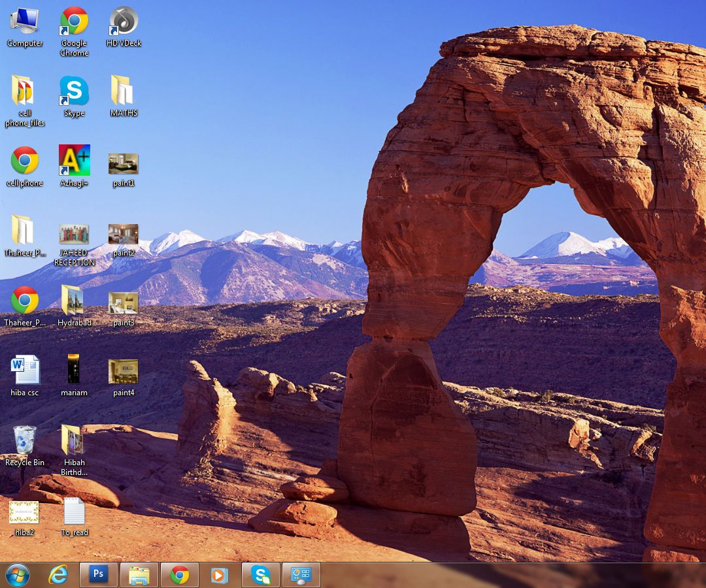The width and height of the screenshot is (706, 588).
Task: Open the Recycle Bin
Action: [x=25, y=439]
